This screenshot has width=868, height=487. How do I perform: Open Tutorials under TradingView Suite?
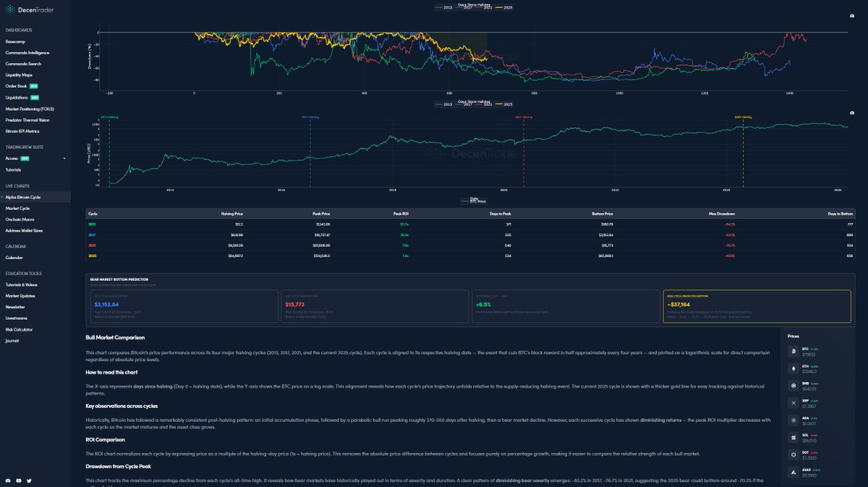click(13, 169)
